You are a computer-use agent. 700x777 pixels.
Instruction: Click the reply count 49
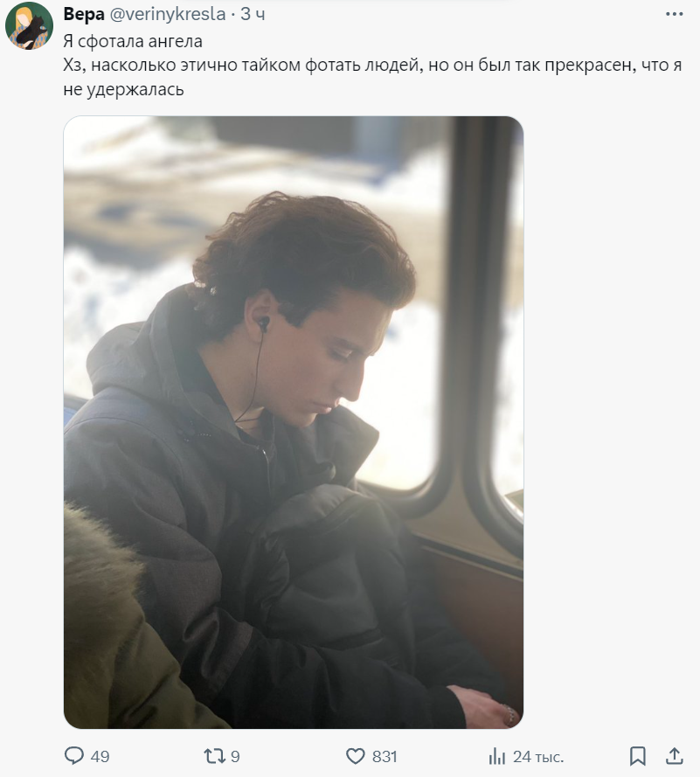100,757
